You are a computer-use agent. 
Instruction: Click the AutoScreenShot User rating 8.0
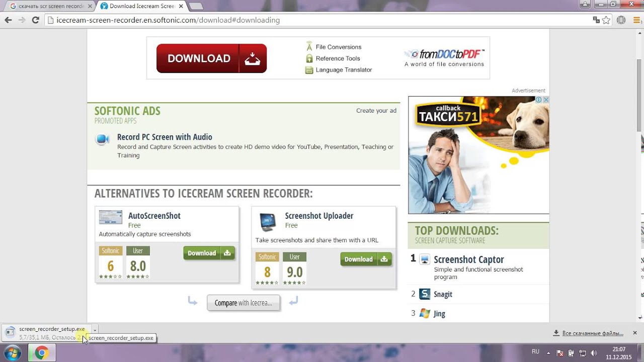[138, 263]
